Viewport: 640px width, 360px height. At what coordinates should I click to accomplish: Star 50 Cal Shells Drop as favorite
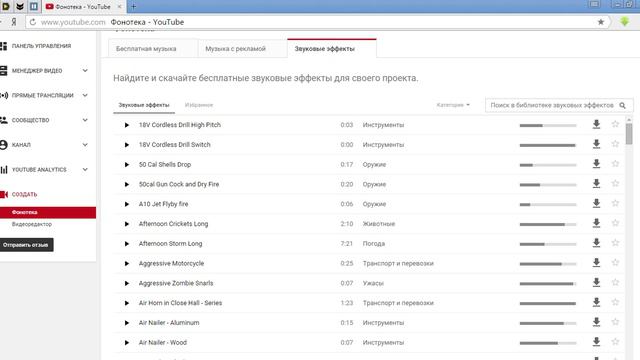click(x=615, y=164)
